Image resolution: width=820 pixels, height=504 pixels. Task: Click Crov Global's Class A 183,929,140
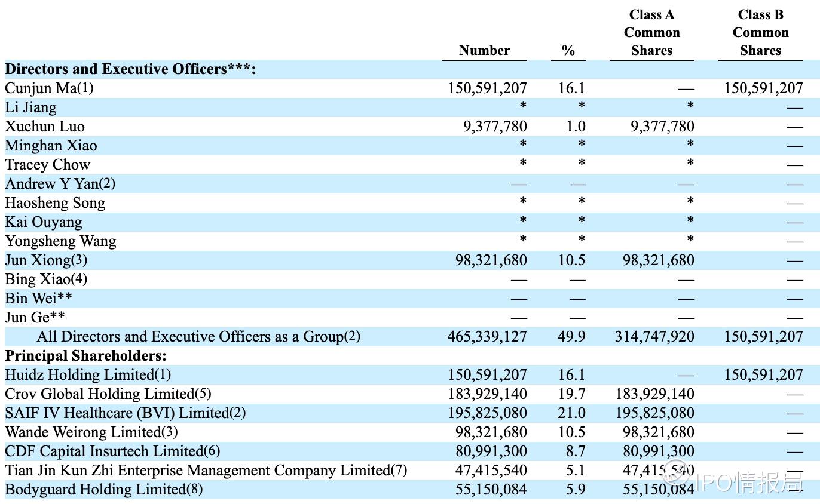654,394
